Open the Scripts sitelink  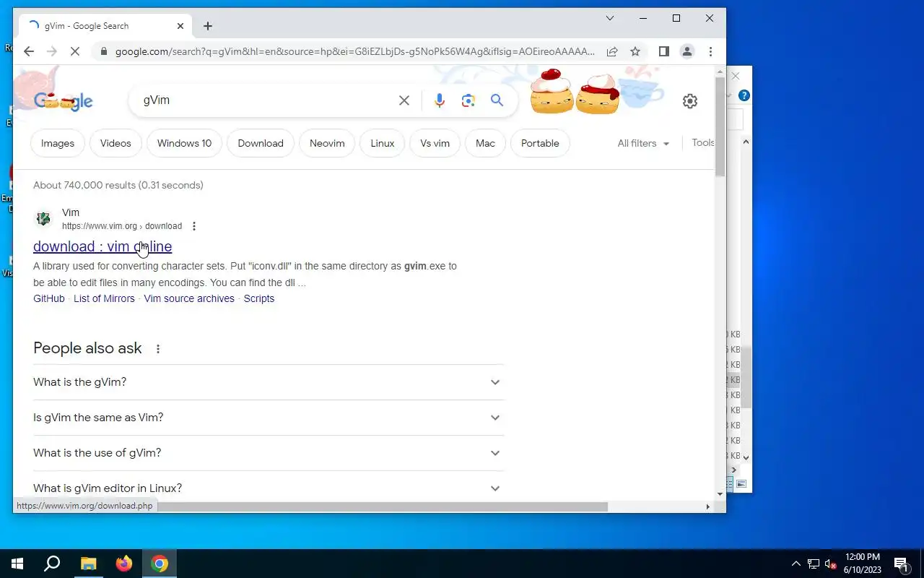pos(259,298)
